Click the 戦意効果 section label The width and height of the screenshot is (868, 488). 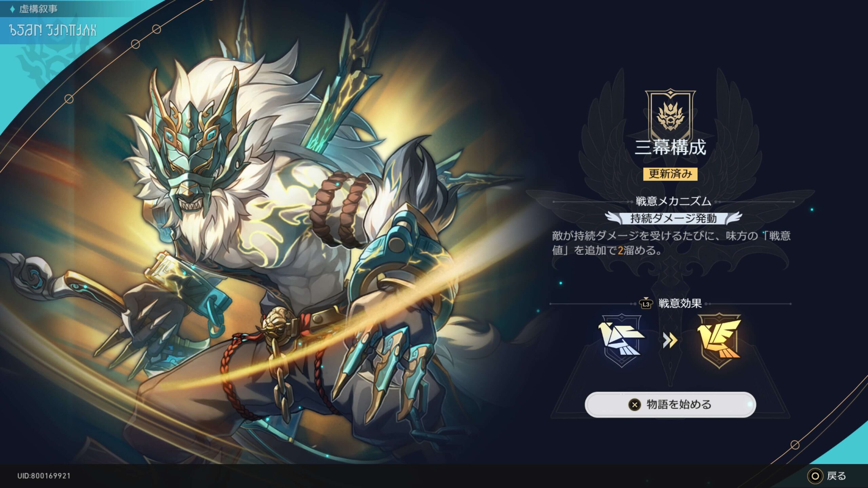pyautogui.click(x=680, y=303)
